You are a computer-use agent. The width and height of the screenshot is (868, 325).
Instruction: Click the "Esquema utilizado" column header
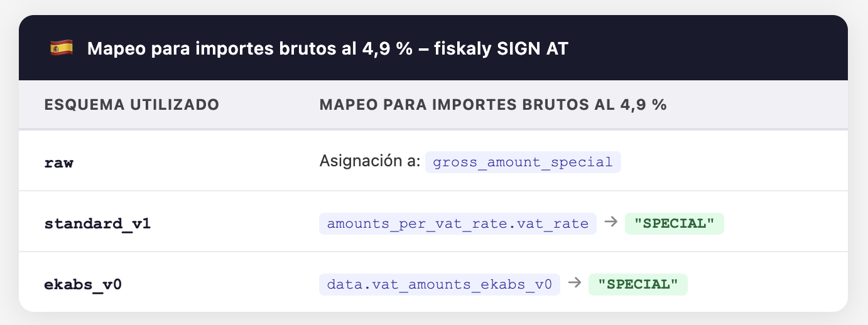(x=131, y=105)
